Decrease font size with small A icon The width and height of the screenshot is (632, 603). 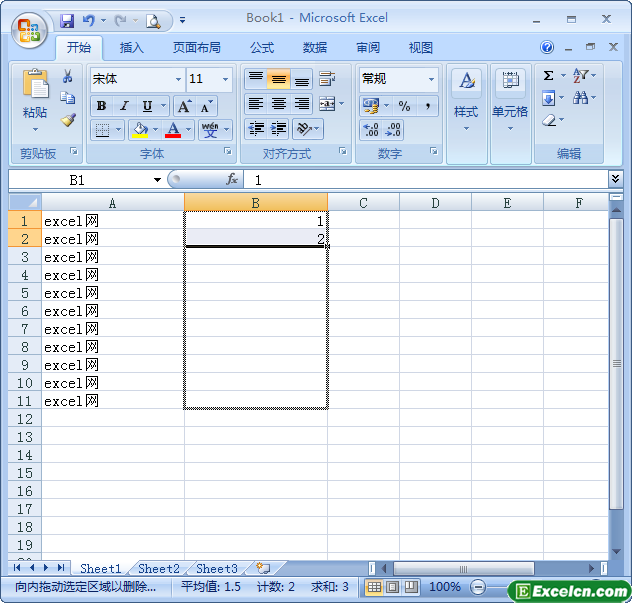[x=206, y=106]
